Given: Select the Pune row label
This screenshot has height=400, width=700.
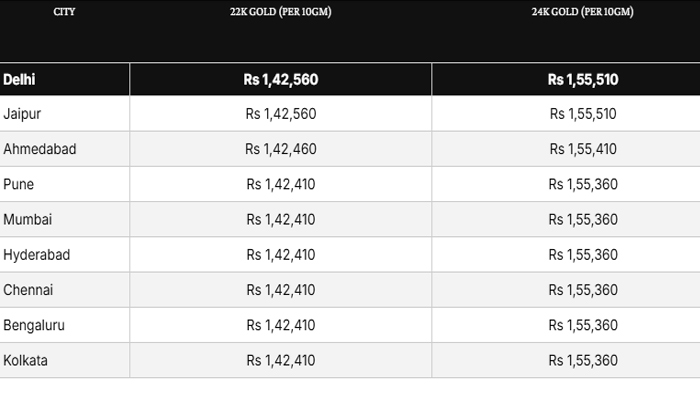Looking at the screenshot, I should click(x=19, y=184).
